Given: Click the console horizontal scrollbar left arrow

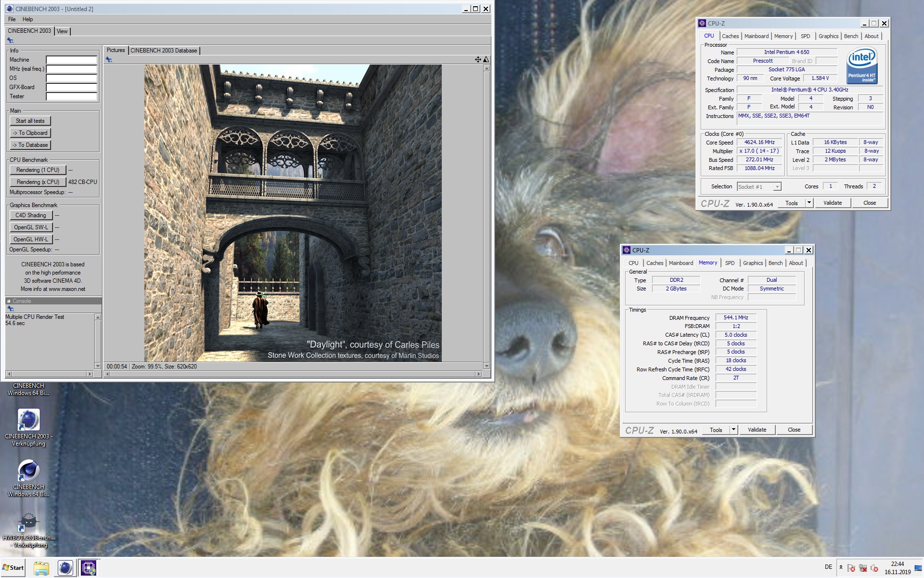Looking at the screenshot, I should pos(9,374).
